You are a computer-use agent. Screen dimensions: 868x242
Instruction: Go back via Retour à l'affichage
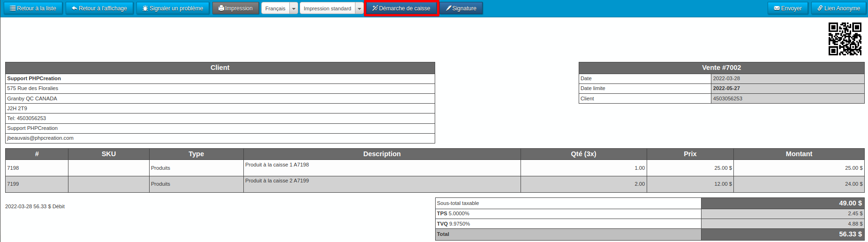click(x=99, y=8)
